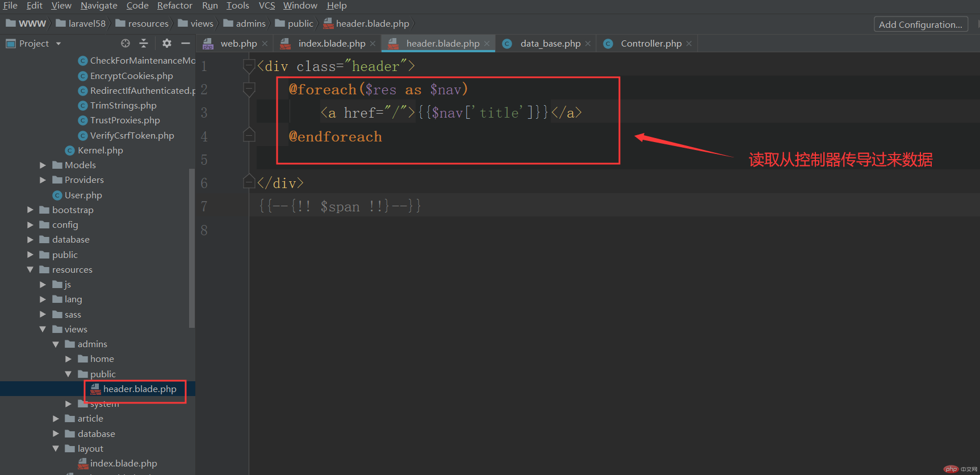This screenshot has width=980, height=475.
Task: Collapse the views folder arrow
Action: 43,330
